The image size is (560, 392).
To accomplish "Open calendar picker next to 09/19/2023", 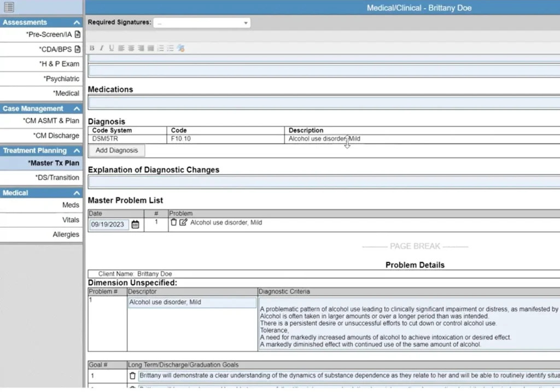I will point(136,224).
